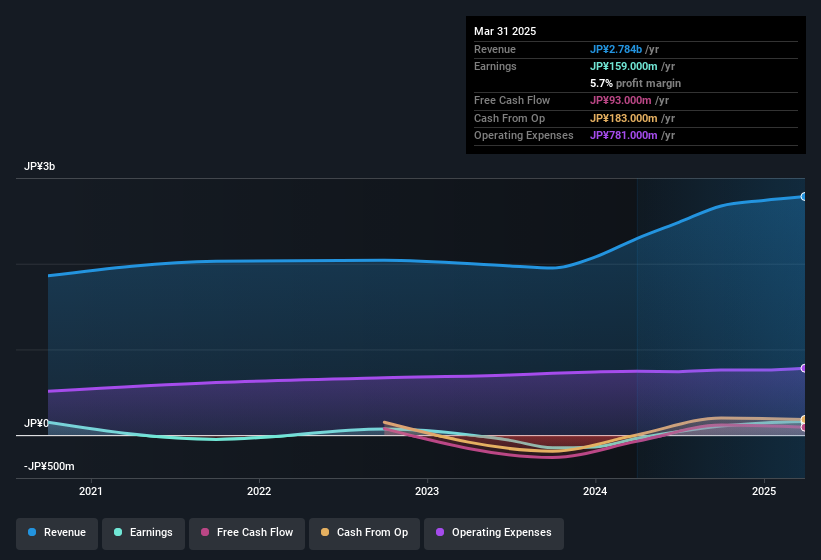Click the Operating Expenses label in tooltip
This screenshot has width=821, height=560.
pos(524,136)
